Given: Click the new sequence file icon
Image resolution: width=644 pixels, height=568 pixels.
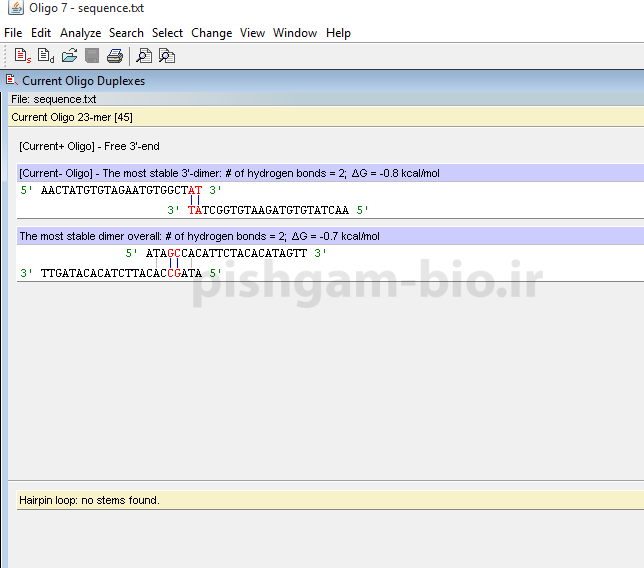Looking at the screenshot, I should point(21,56).
